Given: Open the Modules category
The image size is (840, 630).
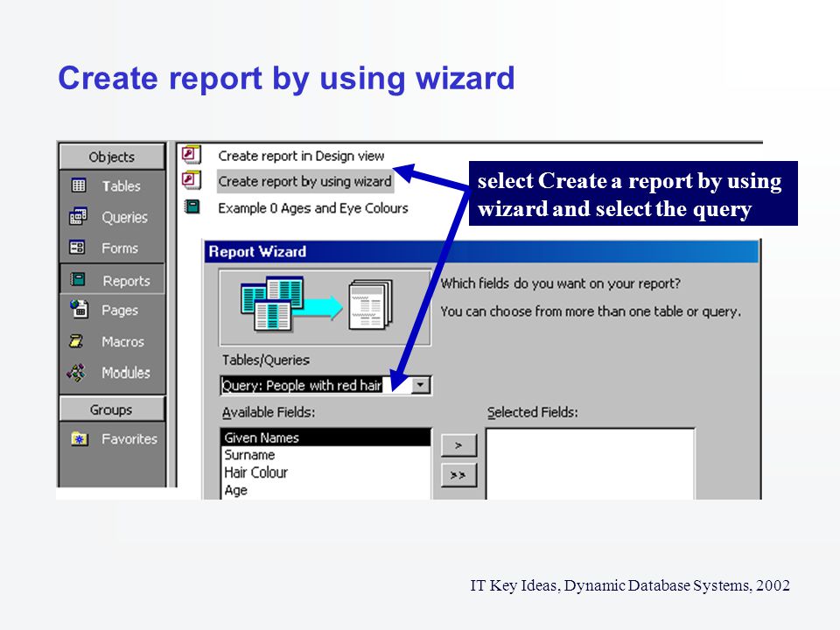Looking at the screenshot, I should [126, 373].
